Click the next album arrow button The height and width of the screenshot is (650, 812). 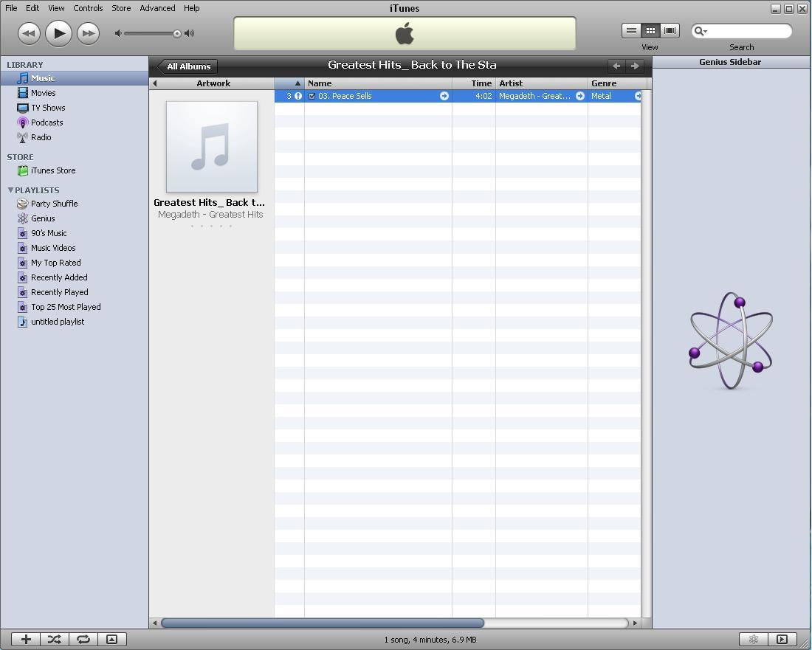634,66
